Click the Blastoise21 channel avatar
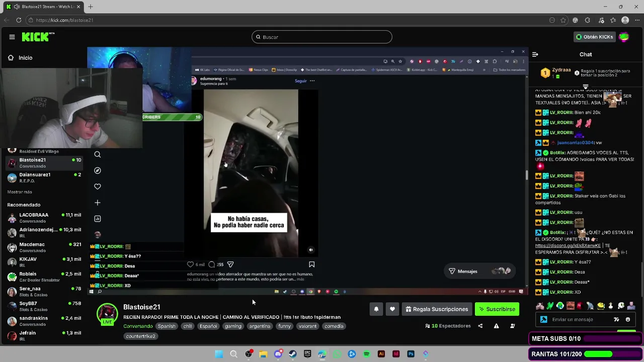 107,314
